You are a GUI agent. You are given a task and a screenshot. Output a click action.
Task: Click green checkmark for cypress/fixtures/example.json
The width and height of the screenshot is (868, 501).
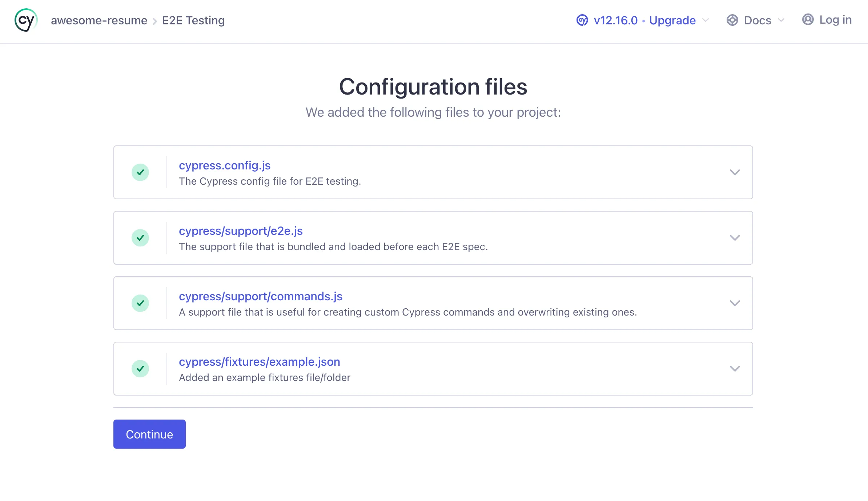(x=140, y=369)
